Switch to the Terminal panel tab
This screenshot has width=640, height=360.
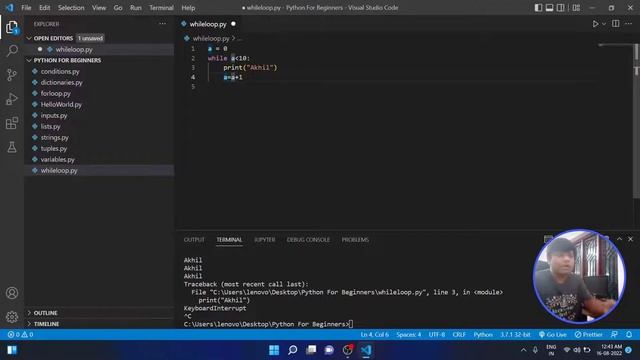[229, 240]
